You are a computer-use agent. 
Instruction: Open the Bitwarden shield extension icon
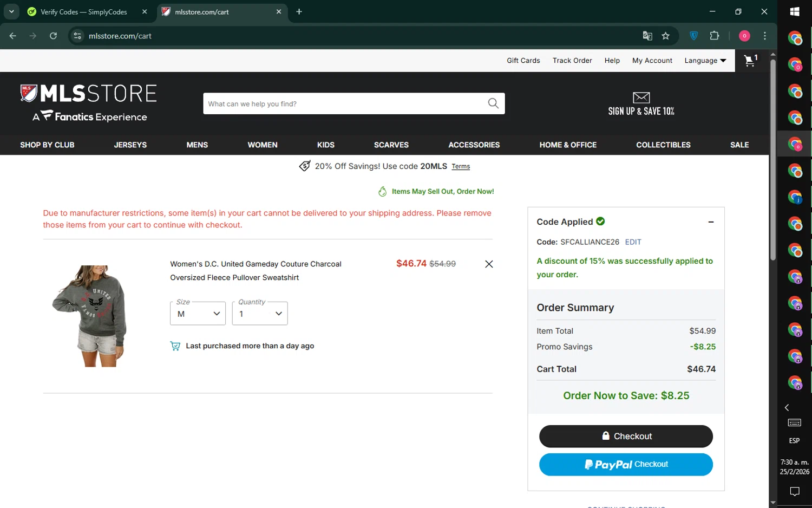point(694,36)
